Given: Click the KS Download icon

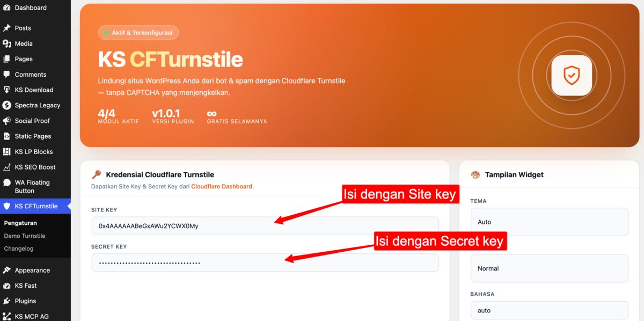Looking at the screenshot, I should coord(6,90).
